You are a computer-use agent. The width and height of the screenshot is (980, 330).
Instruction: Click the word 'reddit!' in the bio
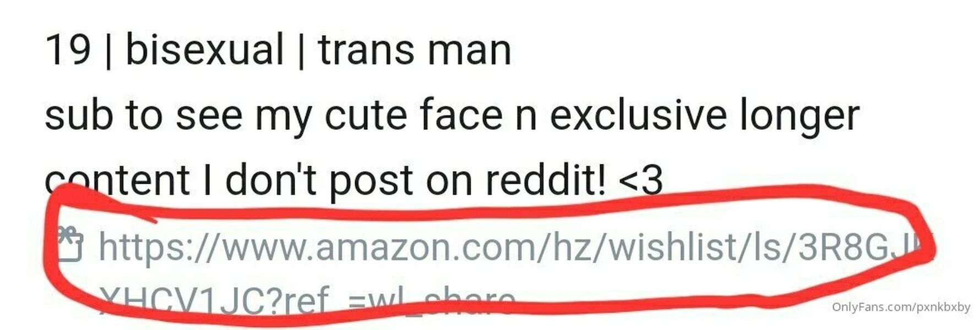(546, 179)
